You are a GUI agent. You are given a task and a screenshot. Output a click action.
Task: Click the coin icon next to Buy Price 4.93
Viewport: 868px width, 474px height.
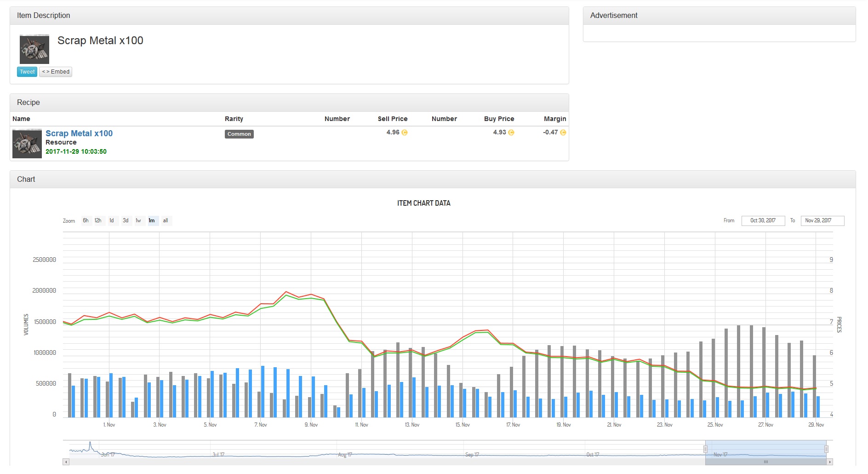510,132
